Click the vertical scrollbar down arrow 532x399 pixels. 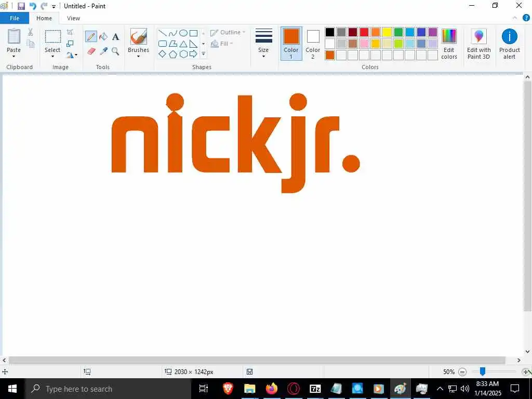pyautogui.click(x=527, y=352)
